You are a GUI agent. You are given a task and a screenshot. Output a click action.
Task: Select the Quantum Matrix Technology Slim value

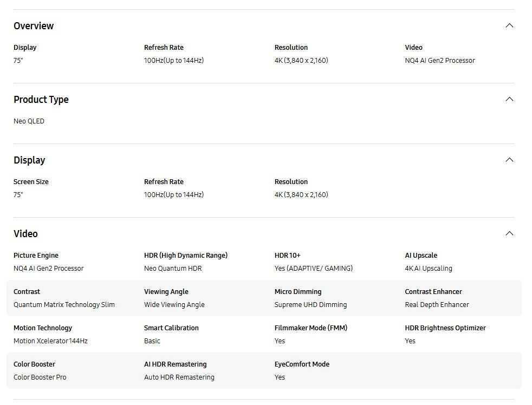[x=64, y=305]
